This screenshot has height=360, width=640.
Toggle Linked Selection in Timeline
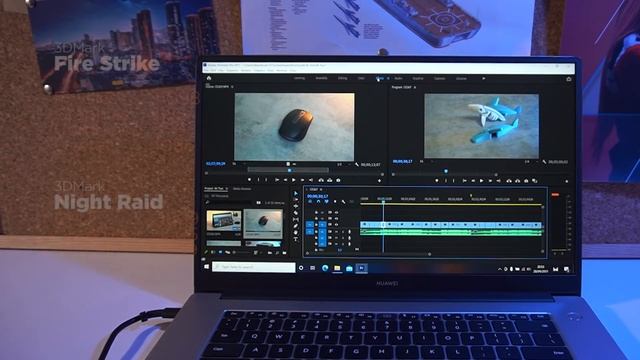327,202
